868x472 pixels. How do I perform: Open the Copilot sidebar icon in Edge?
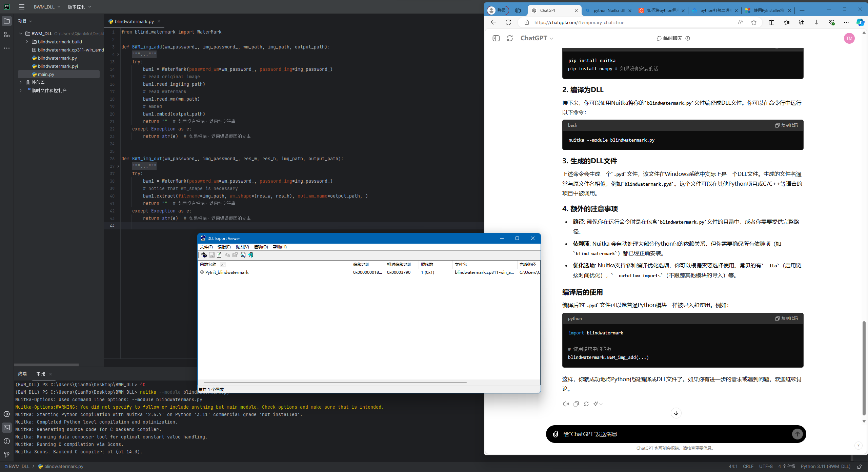860,22
